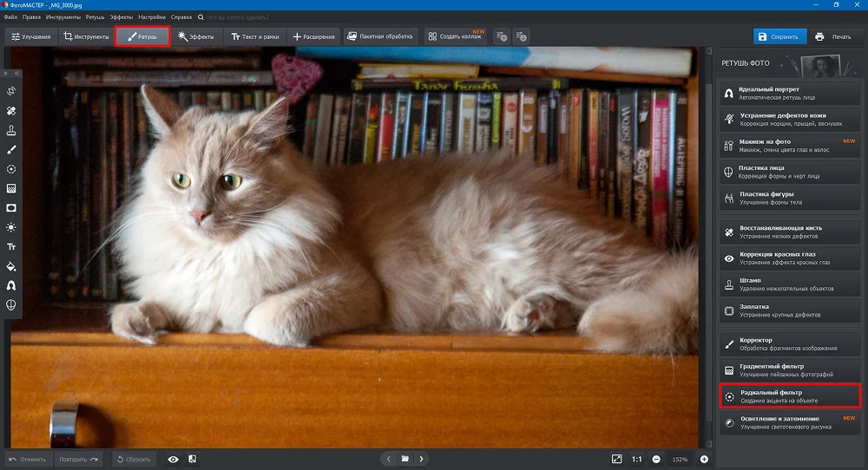868x470 pixels.
Task: Switch to the Улучшения tab
Action: tap(31, 36)
